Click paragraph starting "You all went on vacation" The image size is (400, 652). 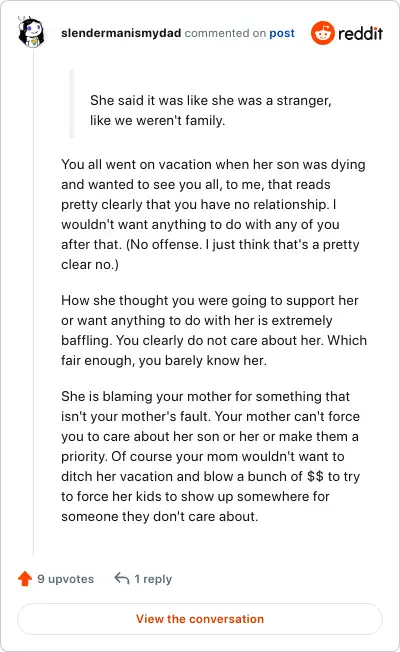213,214
